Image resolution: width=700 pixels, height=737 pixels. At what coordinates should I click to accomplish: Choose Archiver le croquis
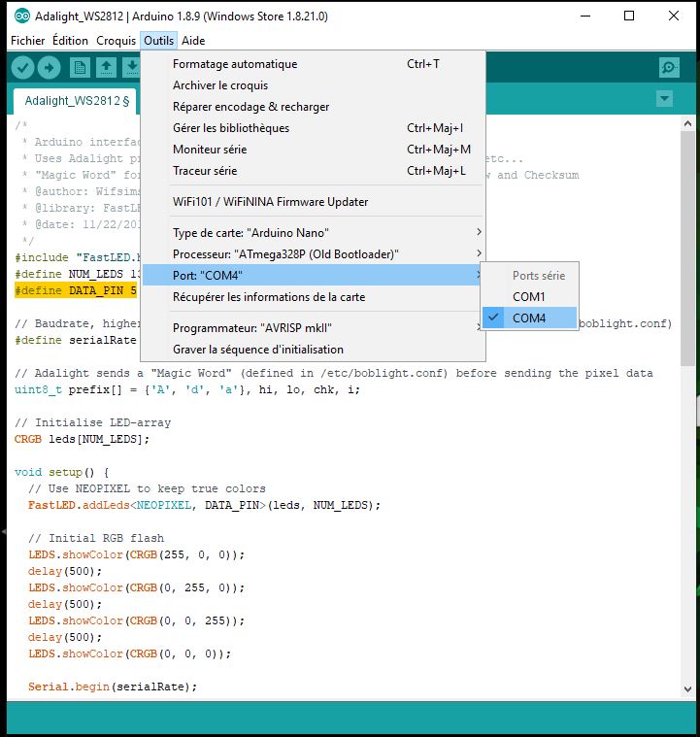click(314, 85)
